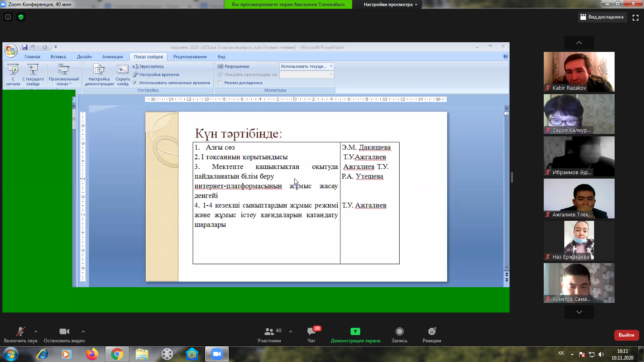This screenshot has height=362, width=644.
Task: Unmute microphone with Включить звук
Action: (20, 331)
